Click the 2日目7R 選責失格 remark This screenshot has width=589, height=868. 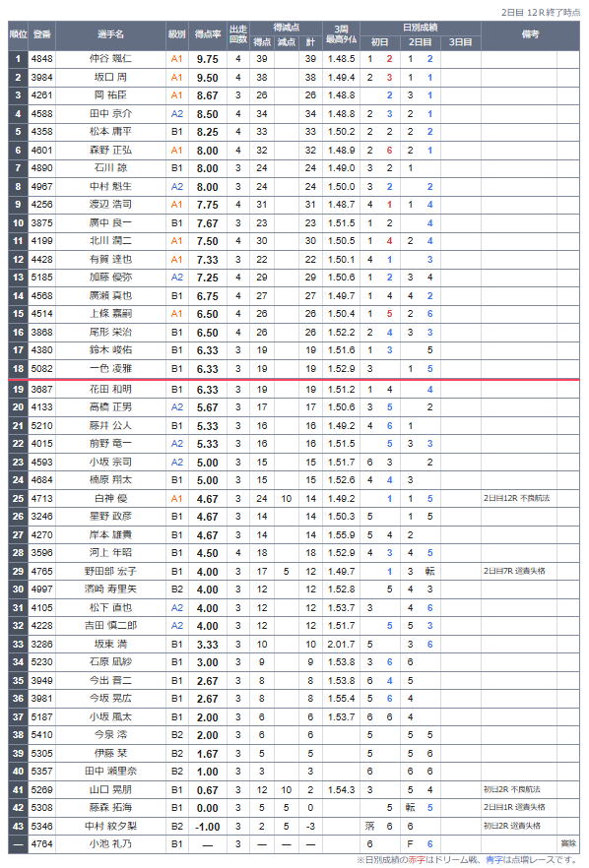pos(514,571)
